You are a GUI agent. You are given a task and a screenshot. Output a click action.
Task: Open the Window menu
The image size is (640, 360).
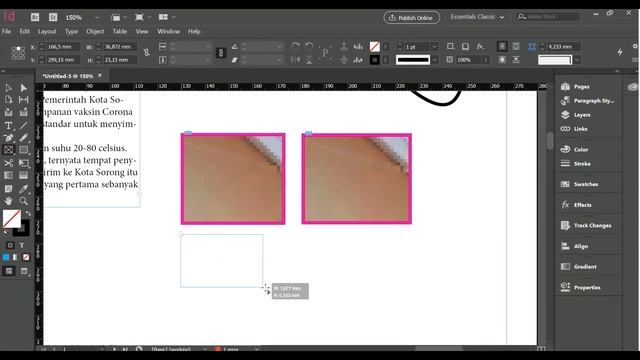168,31
